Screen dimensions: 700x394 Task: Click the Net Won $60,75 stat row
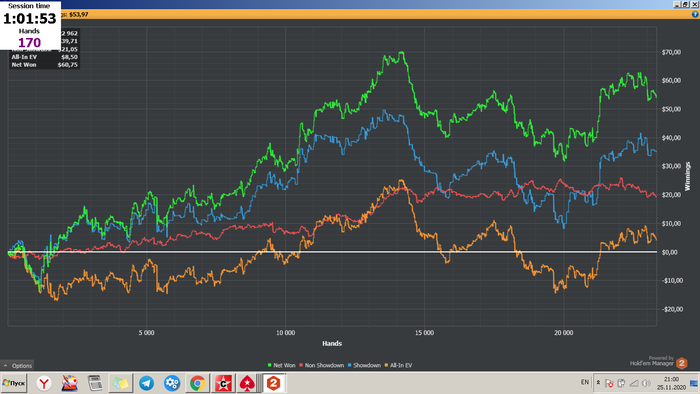tap(45, 65)
